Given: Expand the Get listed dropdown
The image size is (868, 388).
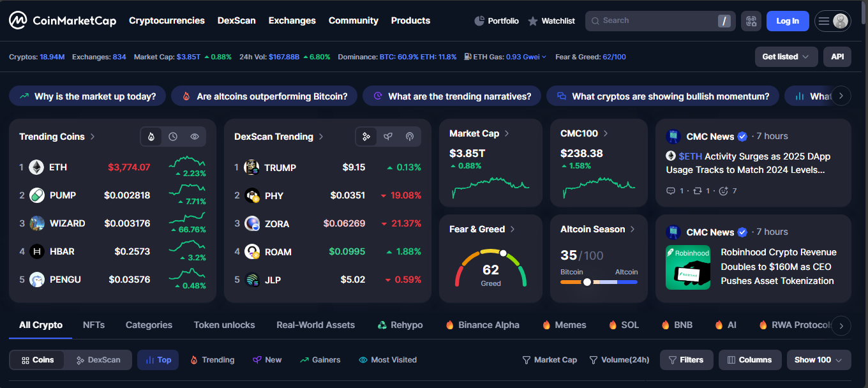Looking at the screenshot, I should [x=786, y=57].
